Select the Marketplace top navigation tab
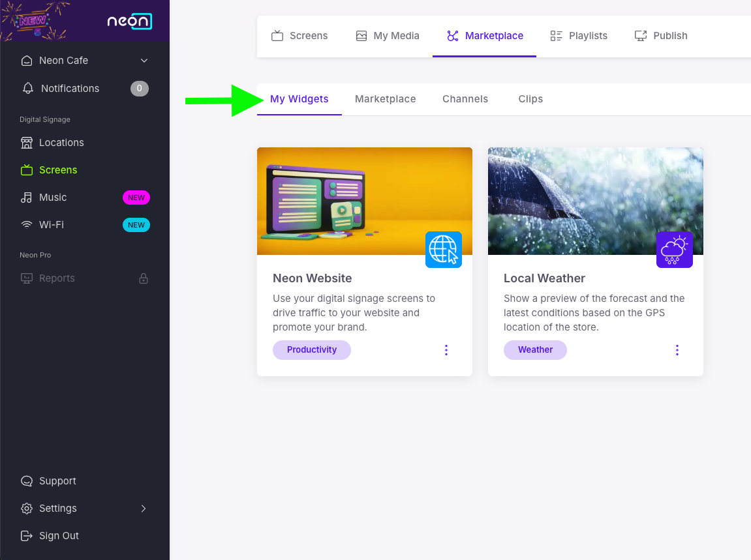The image size is (751, 560). (x=484, y=36)
